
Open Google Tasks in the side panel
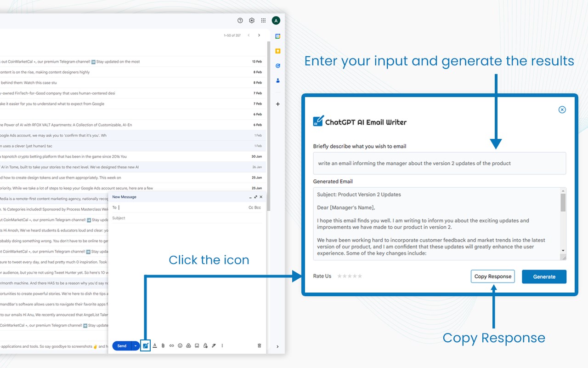point(277,66)
